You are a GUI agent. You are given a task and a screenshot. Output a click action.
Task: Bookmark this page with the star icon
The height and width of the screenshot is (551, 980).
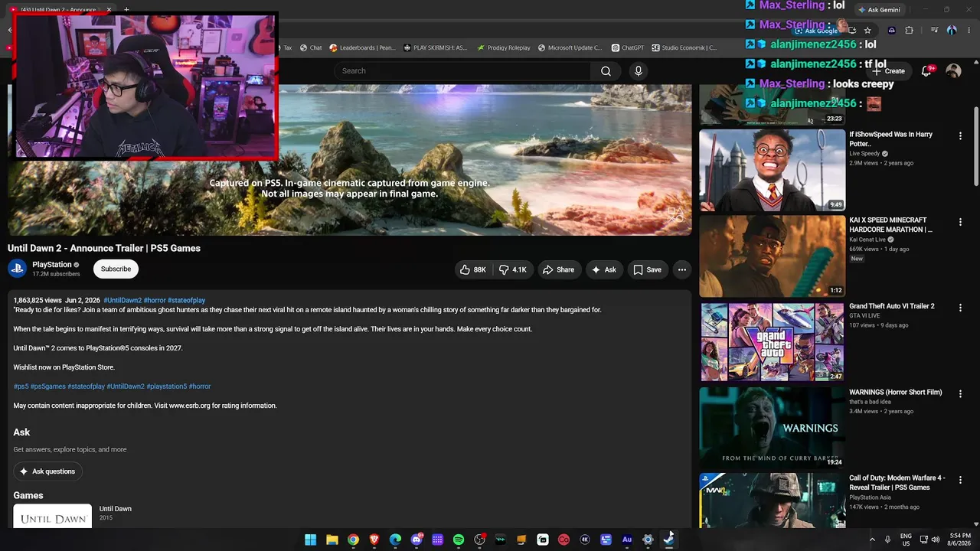pyautogui.click(x=867, y=31)
